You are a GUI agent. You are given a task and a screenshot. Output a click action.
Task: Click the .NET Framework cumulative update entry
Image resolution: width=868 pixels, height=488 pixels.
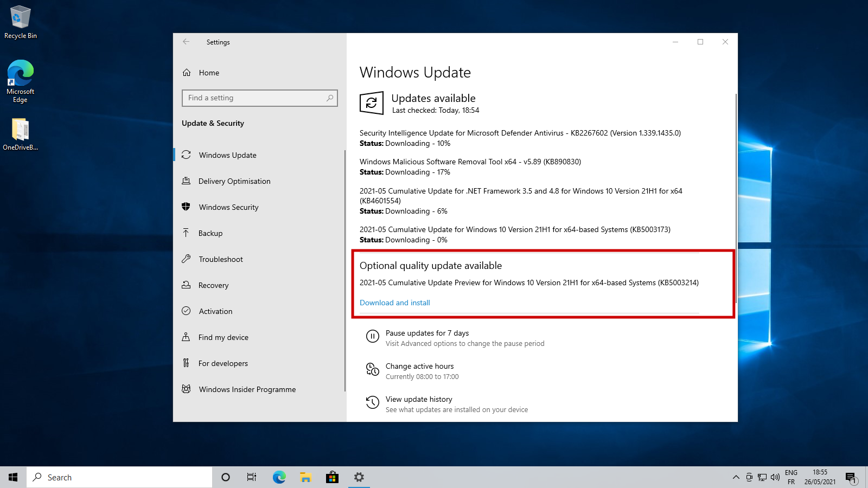pyautogui.click(x=521, y=196)
